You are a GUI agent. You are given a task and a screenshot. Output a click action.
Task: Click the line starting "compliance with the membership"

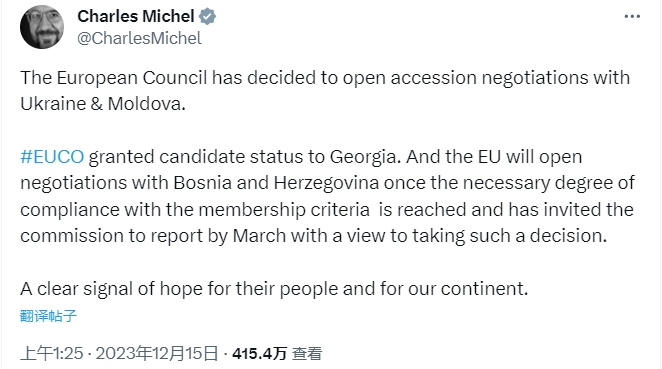tap(327, 210)
